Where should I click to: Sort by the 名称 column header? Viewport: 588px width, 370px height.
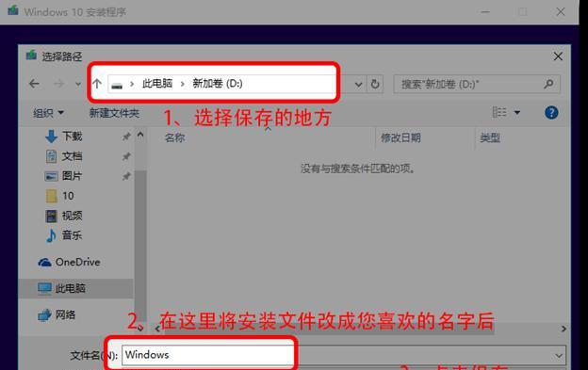174,137
